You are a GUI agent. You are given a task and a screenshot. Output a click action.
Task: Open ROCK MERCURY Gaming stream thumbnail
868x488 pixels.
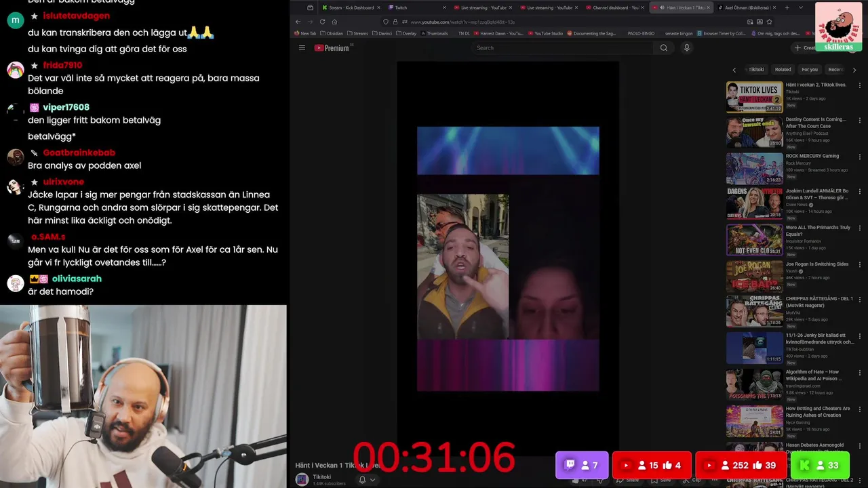click(x=754, y=169)
